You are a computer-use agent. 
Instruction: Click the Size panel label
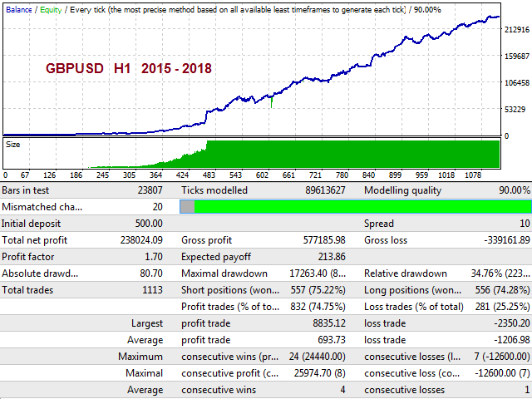click(x=13, y=145)
